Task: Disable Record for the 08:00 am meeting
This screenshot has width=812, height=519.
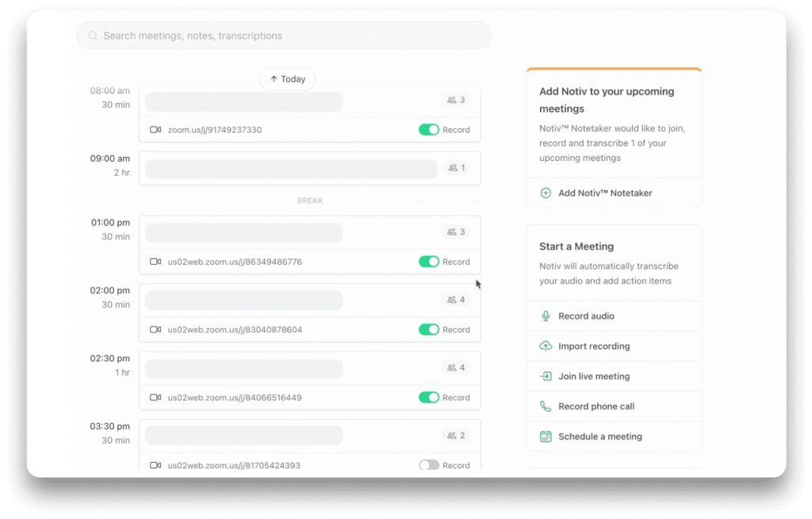Action: [429, 130]
